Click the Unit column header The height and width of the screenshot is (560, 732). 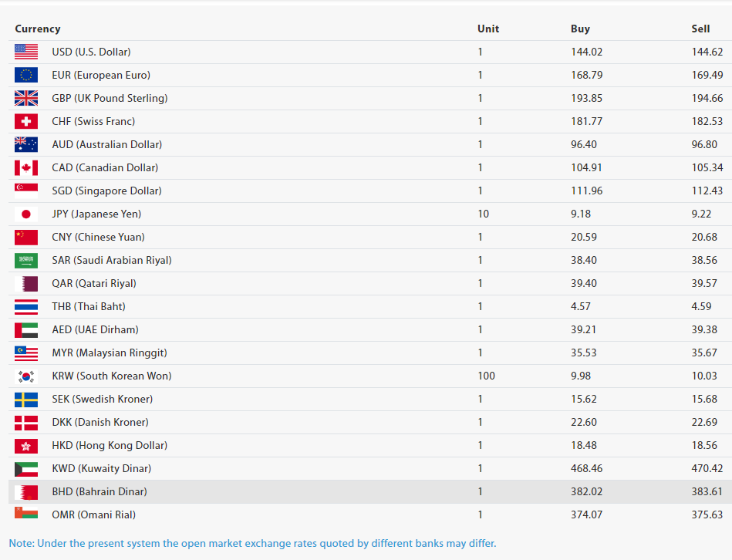pos(488,29)
